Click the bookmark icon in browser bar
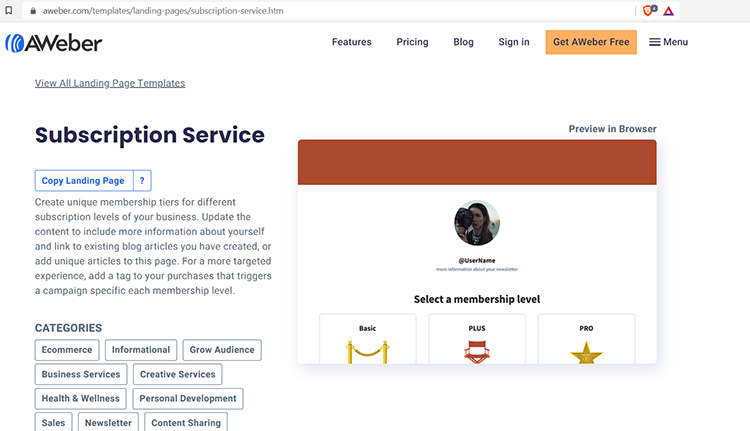This screenshot has width=750, height=431. [9, 11]
